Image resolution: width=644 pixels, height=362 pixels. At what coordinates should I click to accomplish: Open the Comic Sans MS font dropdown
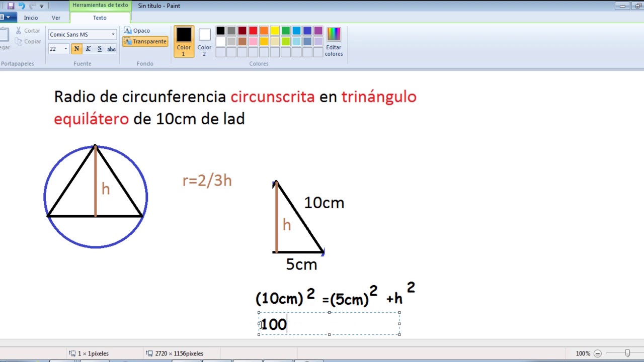coord(113,35)
